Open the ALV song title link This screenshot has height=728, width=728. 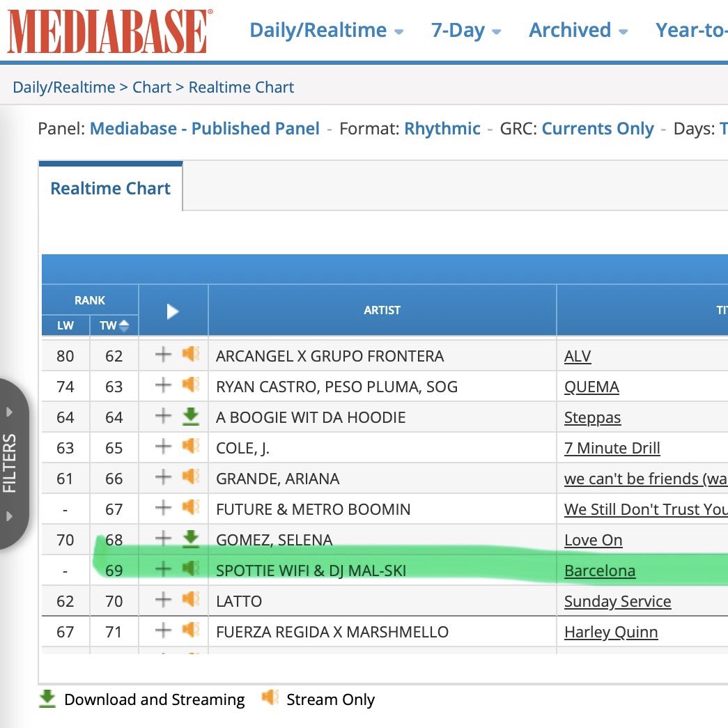coord(577,356)
